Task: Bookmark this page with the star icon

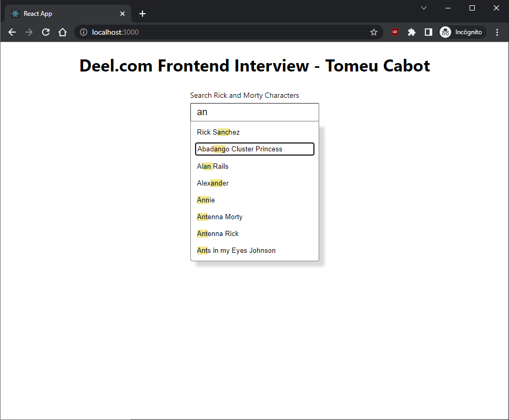Action: click(374, 32)
